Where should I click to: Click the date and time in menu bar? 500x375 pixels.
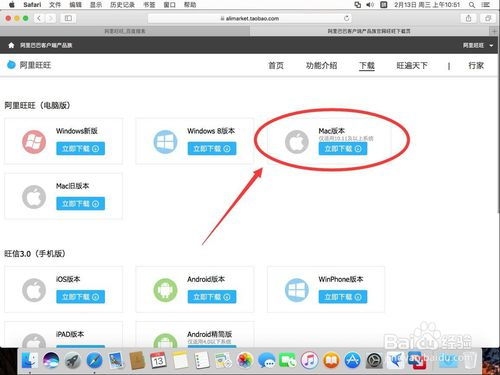[427, 5]
